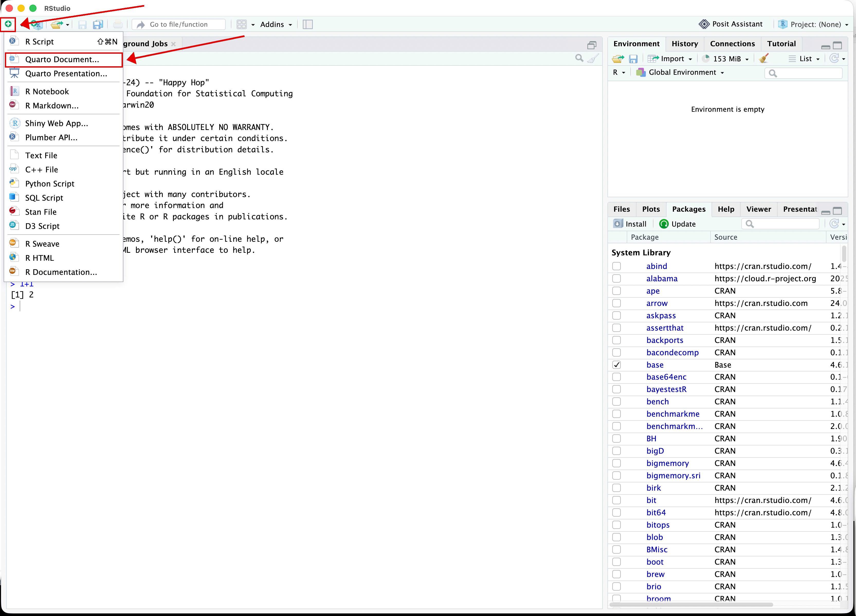
Task: Choose Shiny Web App... menu entry
Action: (64, 123)
